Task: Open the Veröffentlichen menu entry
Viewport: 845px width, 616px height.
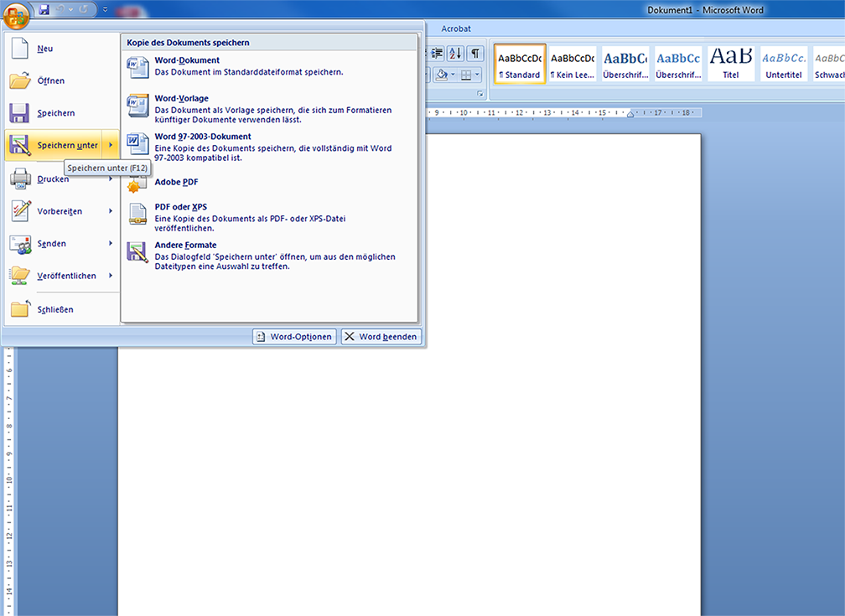Action: (x=61, y=276)
